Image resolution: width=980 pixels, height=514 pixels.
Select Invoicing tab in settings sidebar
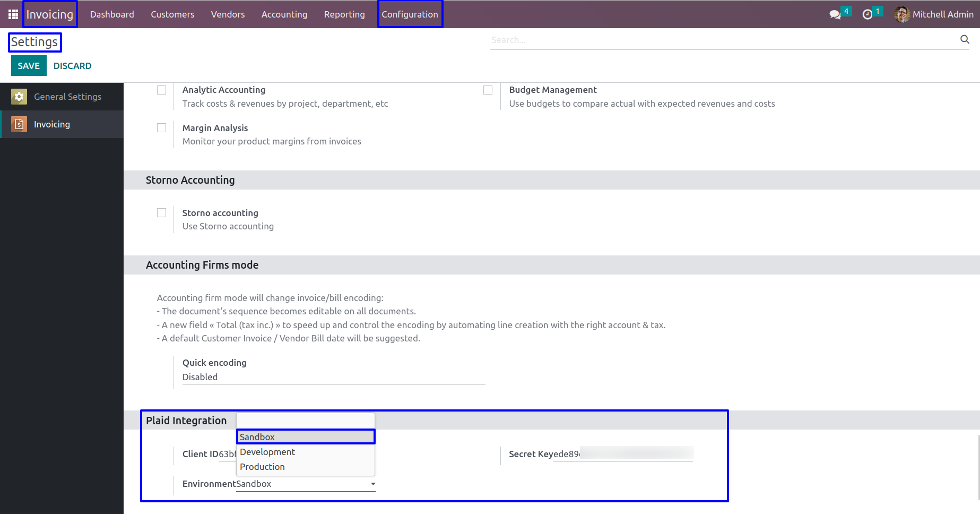62,124
